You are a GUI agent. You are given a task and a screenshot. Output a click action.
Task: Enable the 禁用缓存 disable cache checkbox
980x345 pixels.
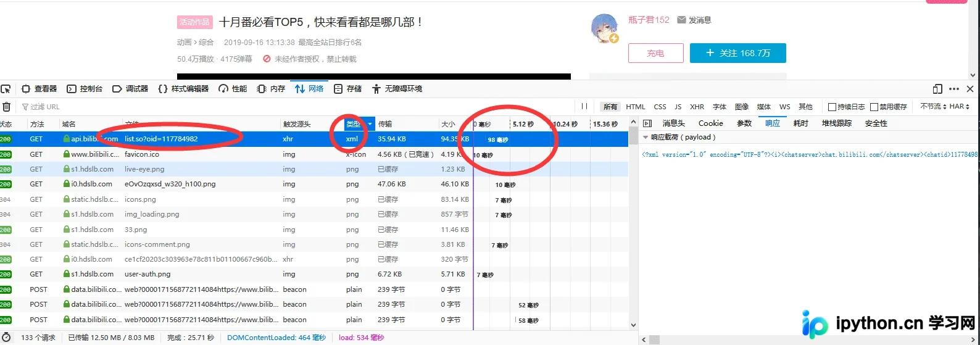coord(874,107)
